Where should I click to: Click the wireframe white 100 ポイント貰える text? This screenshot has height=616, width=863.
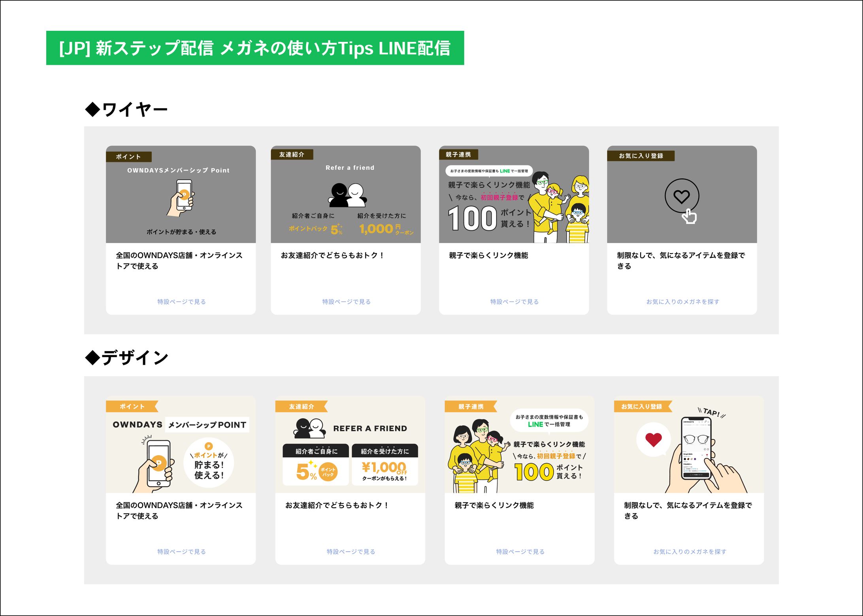(489, 218)
